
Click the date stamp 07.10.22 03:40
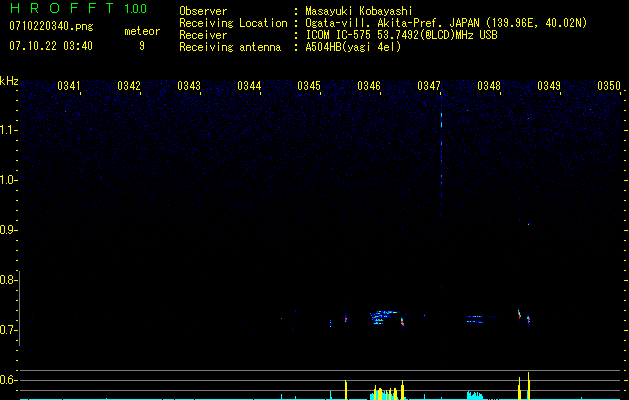coord(51,46)
